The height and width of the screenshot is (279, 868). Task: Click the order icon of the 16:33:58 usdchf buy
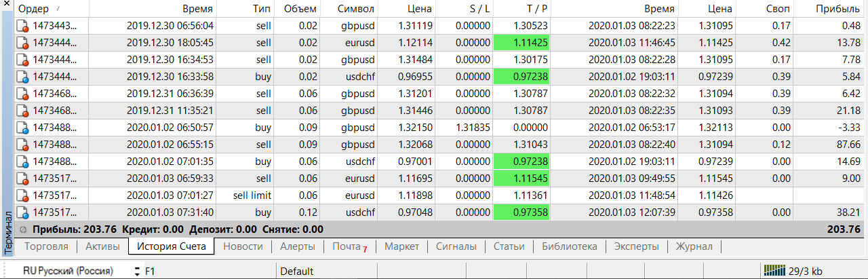coord(22,77)
